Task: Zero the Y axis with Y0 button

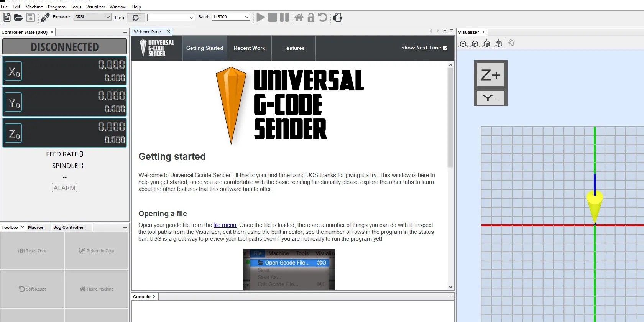Action: point(14,102)
